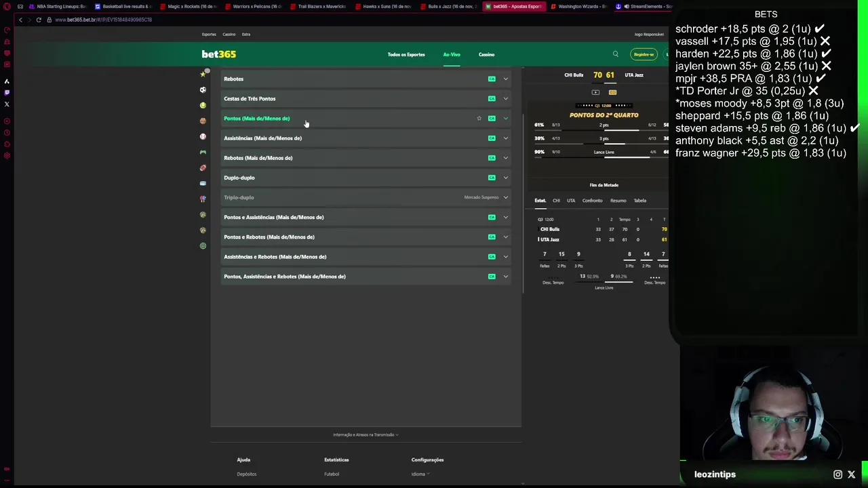Select the UTA team stats tab
This screenshot has height=488, width=868.
point(571,201)
